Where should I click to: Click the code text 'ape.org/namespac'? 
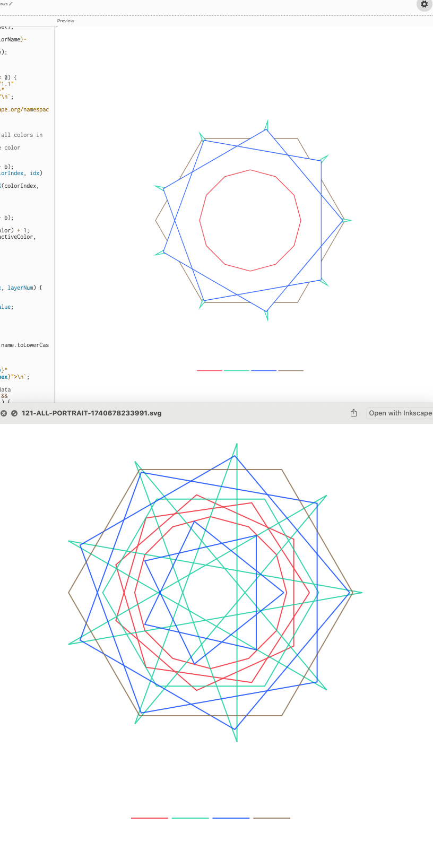tap(24, 109)
